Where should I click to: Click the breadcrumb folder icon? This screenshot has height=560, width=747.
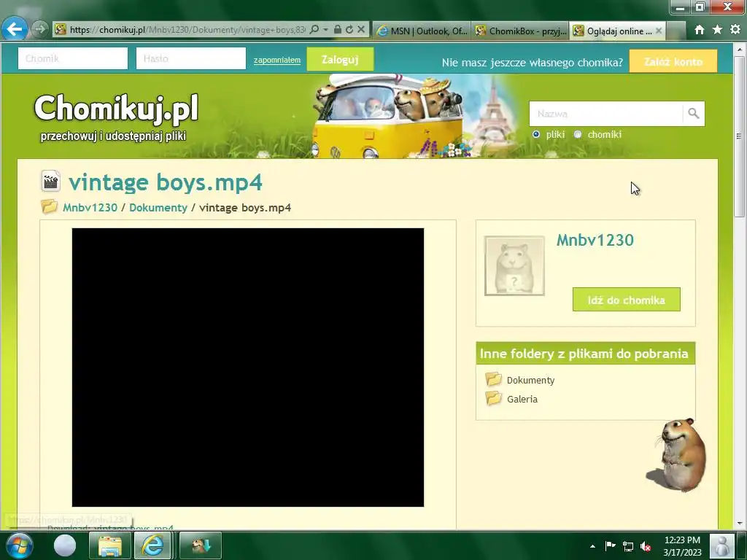49,206
